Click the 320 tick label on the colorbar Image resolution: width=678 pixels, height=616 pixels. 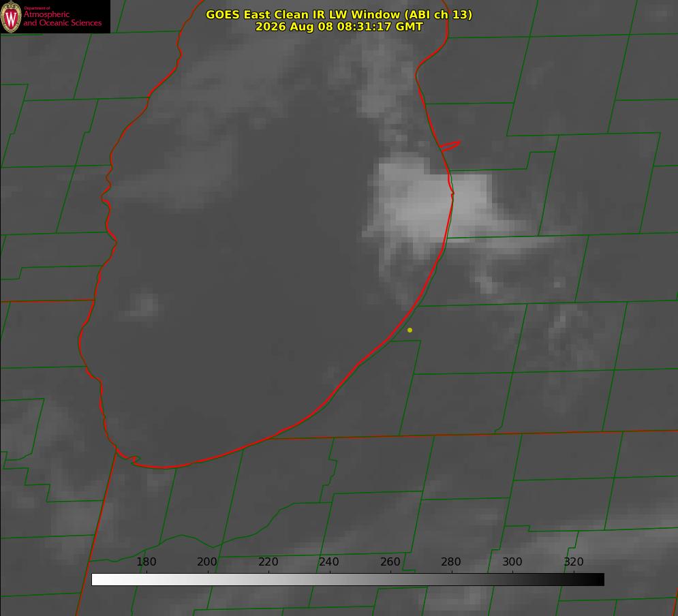[x=574, y=561]
